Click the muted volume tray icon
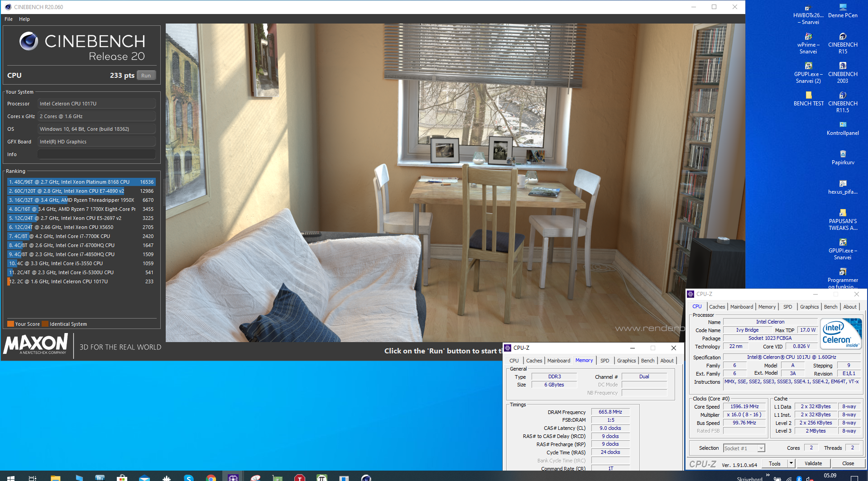 [x=810, y=478]
